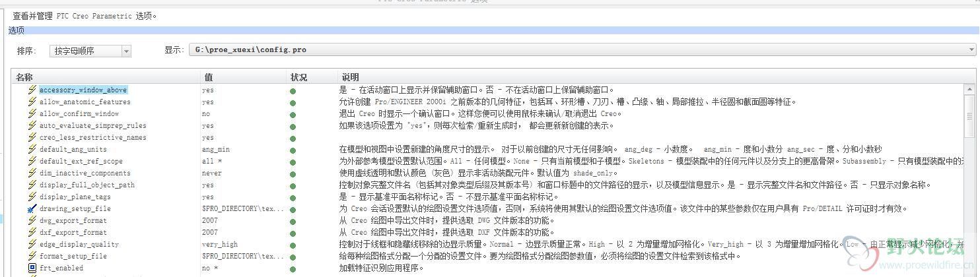Click the lightning icon beside display_plane_tags
The height and width of the screenshot is (277, 980).
[x=32, y=197]
